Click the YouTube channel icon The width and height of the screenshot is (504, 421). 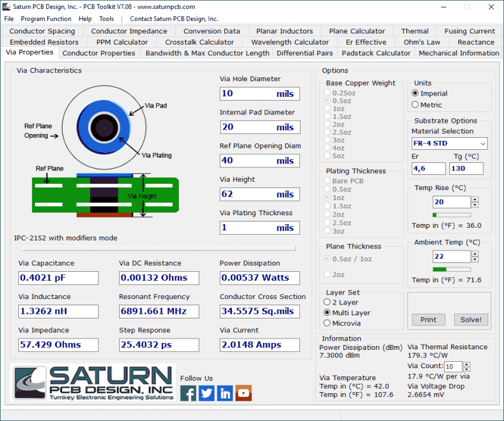[243, 393]
